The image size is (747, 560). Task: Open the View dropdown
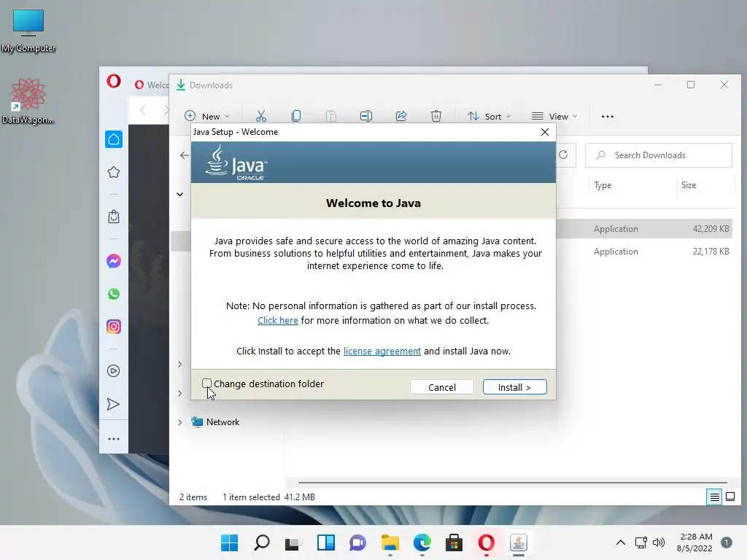554,116
